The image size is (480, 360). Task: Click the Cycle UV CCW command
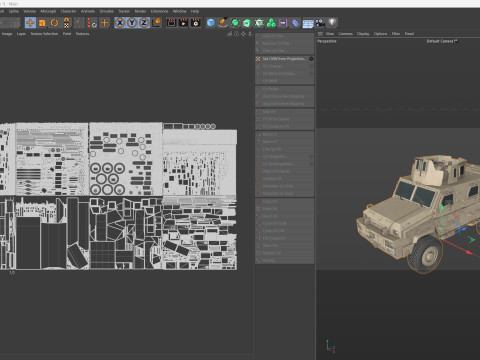[284, 223]
